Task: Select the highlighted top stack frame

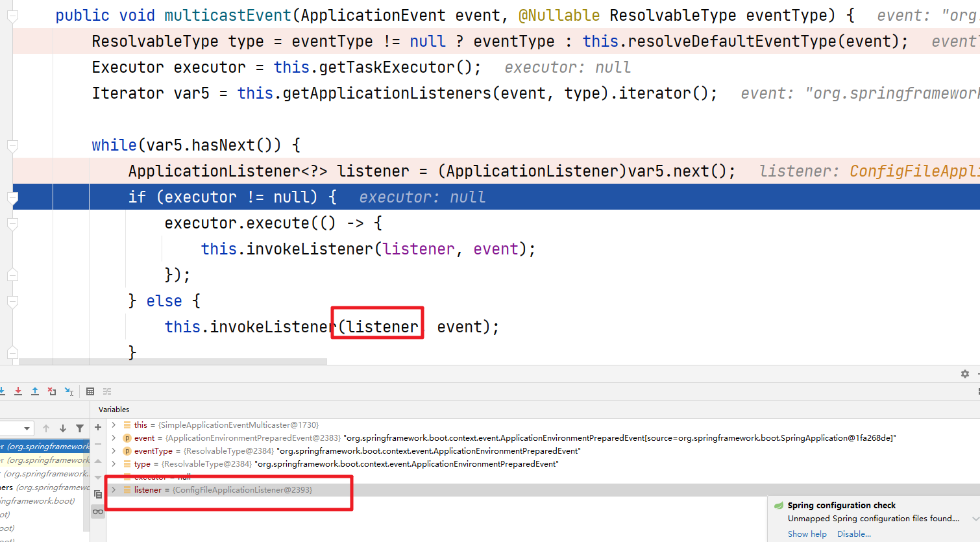Action: pos(45,447)
